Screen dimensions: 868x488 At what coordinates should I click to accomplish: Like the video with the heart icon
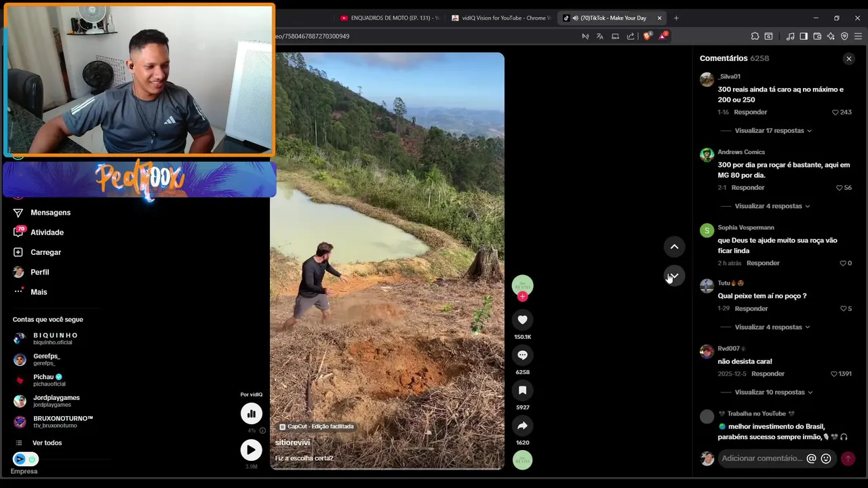coord(522,320)
